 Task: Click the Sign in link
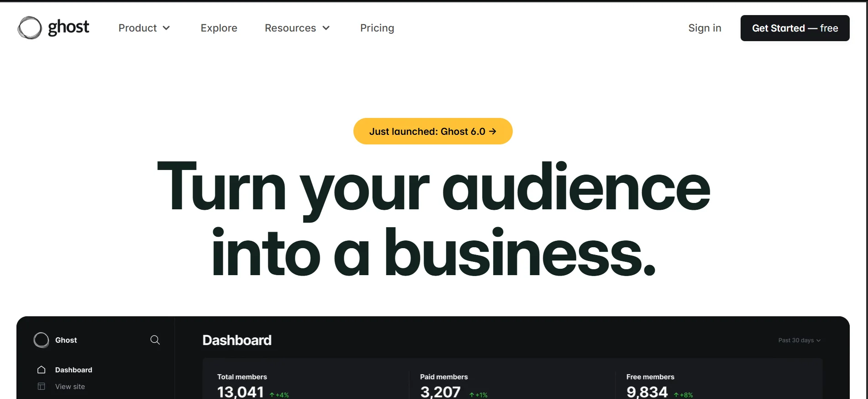coord(705,28)
